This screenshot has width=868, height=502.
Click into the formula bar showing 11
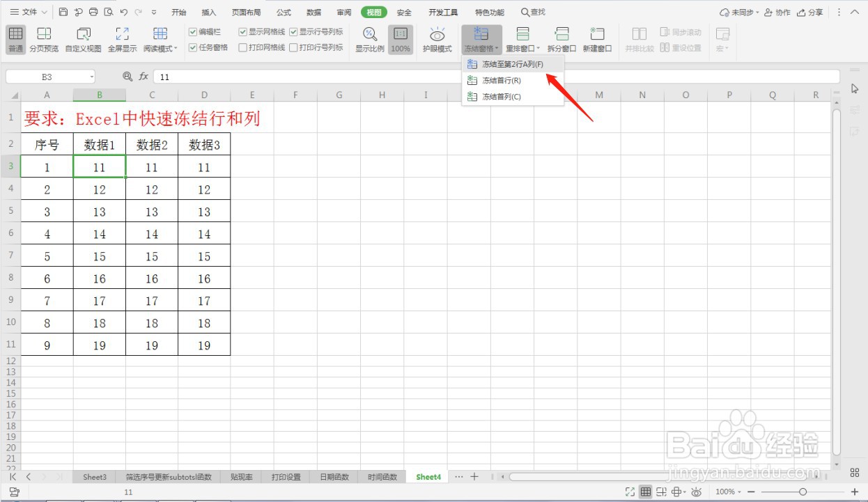coord(497,77)
